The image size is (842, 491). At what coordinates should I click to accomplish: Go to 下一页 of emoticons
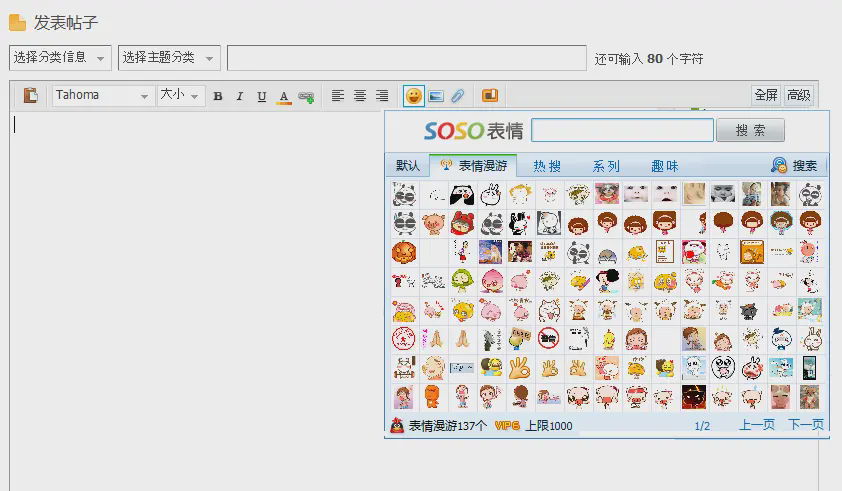click(x=806, y=425)
